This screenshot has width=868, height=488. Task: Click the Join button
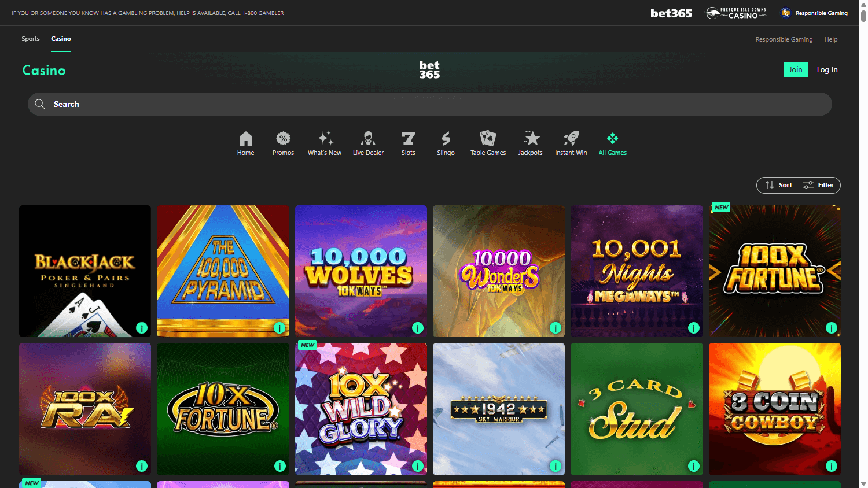796,69
